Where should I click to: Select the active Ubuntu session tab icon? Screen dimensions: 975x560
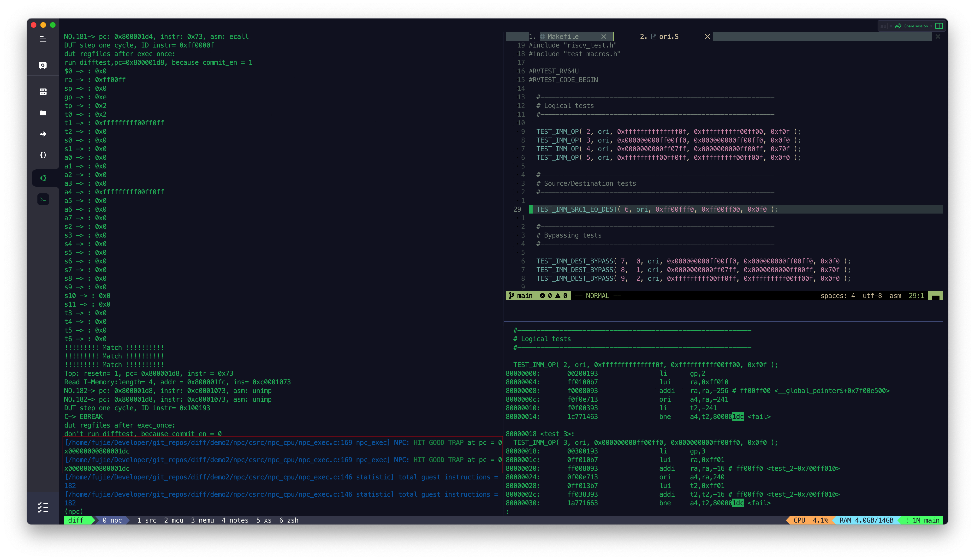click(43, 178)
